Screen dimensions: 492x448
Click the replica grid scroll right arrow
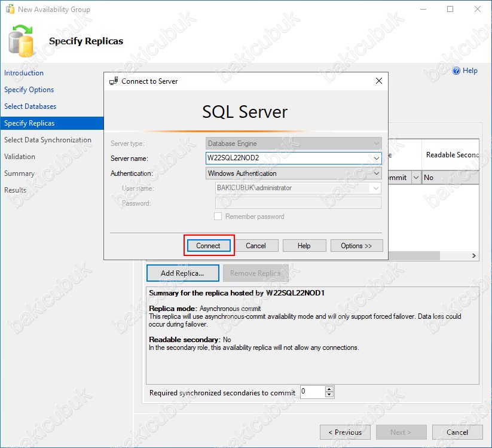(x=474, y=256)
